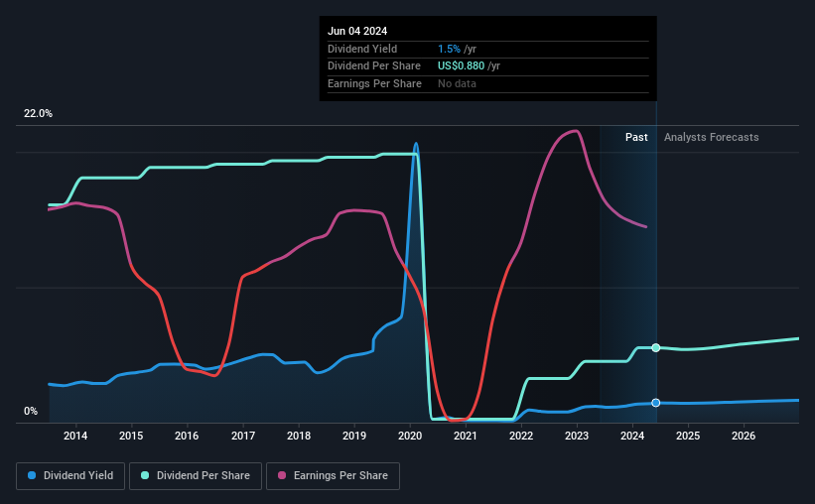Click the 2023 x-axis label

pos(577,436)
